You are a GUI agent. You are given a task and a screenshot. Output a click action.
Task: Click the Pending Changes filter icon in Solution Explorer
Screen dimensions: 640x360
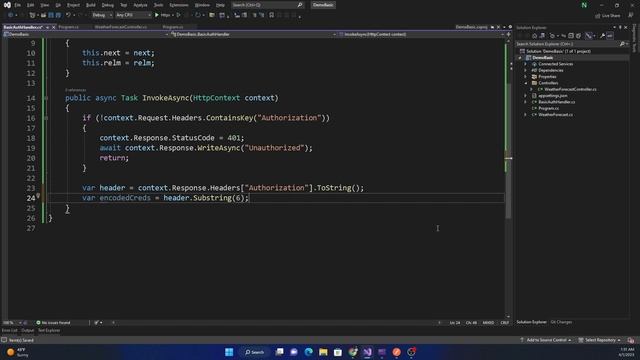pyautogui.click(x=552, y=36)
